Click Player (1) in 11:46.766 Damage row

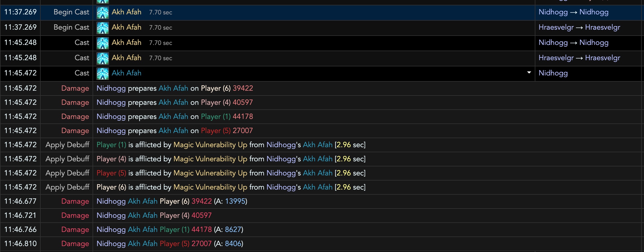tap(174, 230)
